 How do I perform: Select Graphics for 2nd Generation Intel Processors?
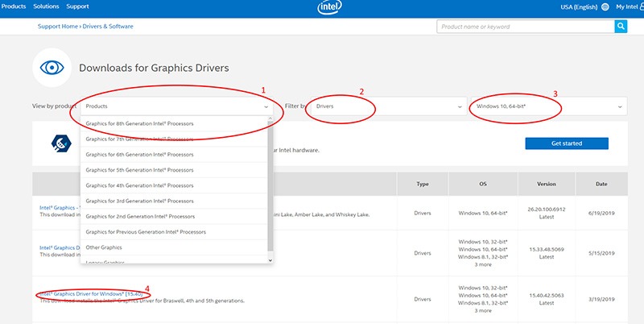click(x=174, y=216)
